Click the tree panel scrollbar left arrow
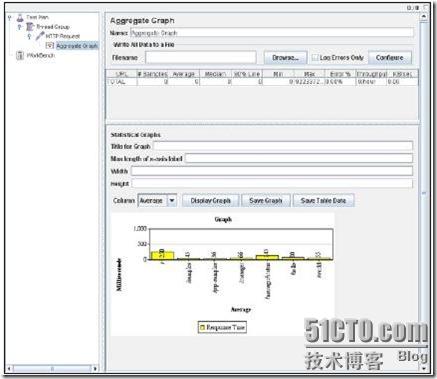This screenshot has height=379, width=437. pos(9,369)
